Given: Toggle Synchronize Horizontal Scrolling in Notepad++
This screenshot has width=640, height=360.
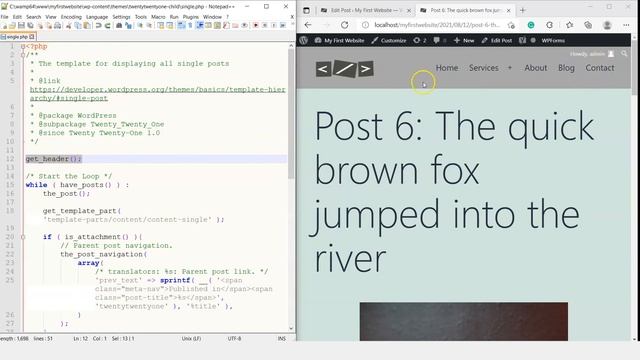Looking at the screenshot, I should pos(169,25).
